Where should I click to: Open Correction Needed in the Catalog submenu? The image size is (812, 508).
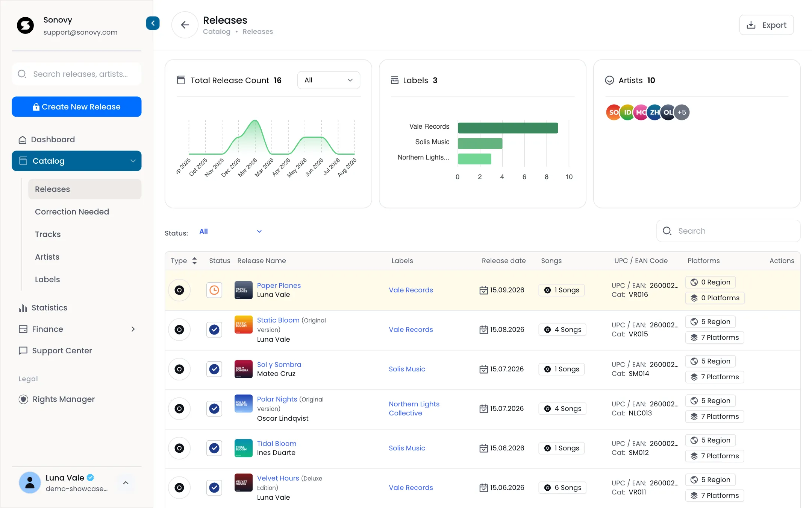point(72,212)
